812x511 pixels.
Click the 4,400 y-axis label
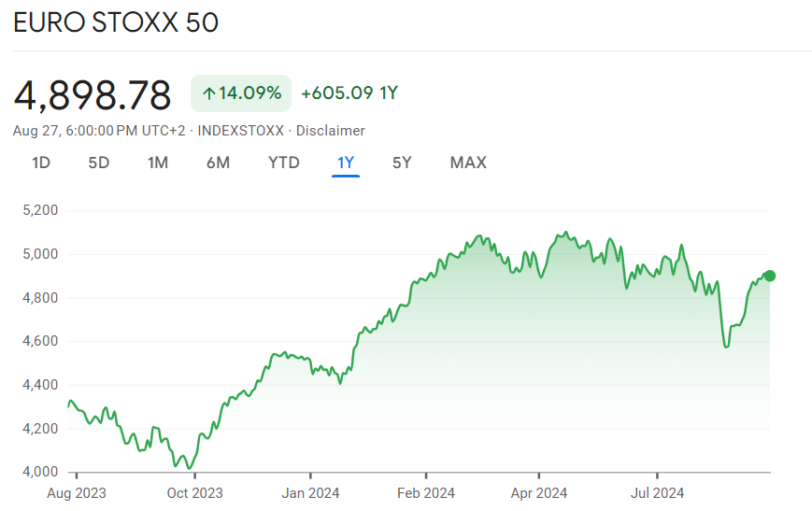[x=40, y=385]
